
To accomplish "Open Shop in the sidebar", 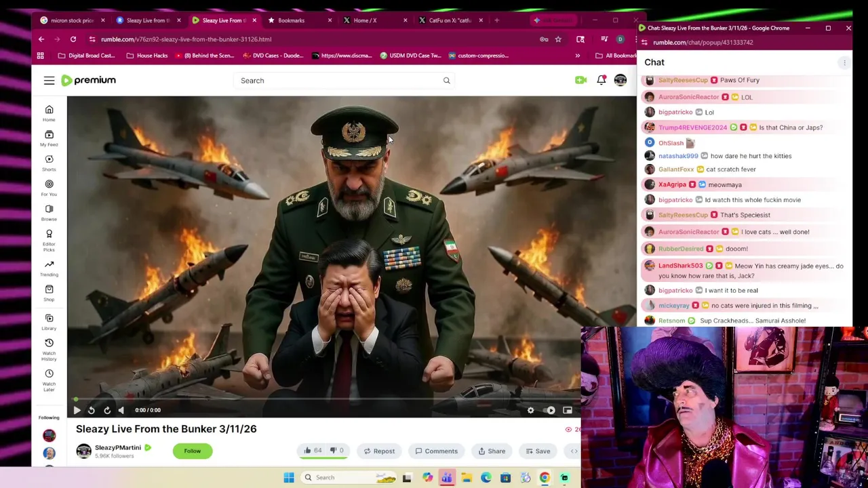I will click(x=49, y=293).
